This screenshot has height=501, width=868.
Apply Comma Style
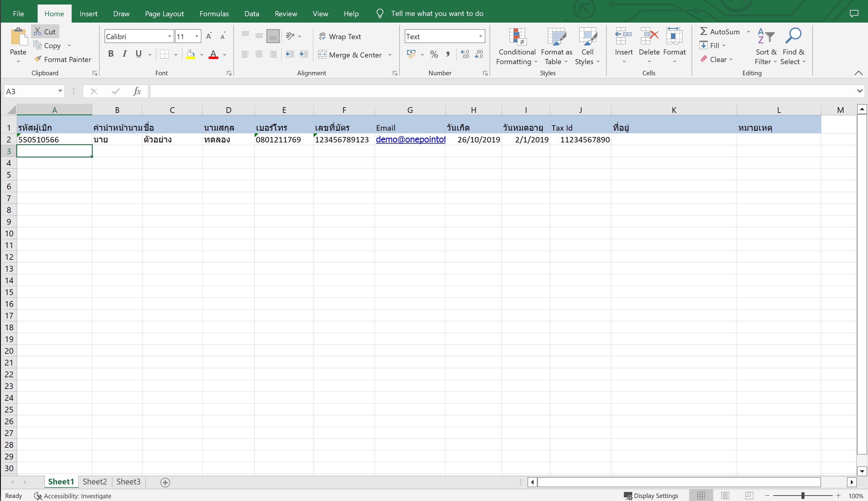pyautogui.click(x=448, y=54)
